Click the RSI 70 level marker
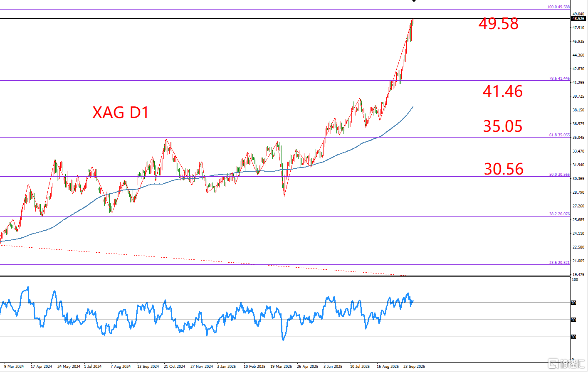This screenshot has height=372, width=588. (573, 303)
